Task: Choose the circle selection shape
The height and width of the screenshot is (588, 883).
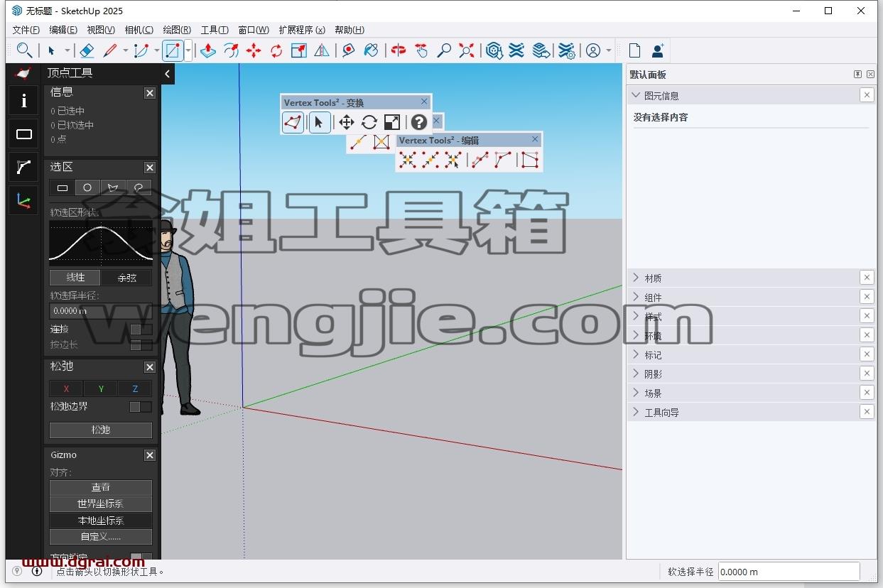Action: click(x=87, y=187)
